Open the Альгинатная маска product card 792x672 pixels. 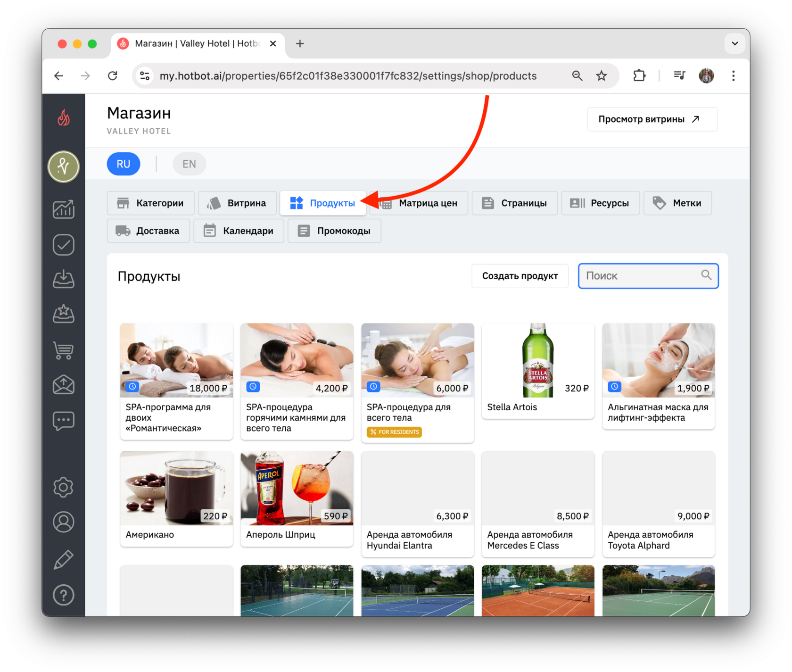pyautogui.click(x=659, y=376)
